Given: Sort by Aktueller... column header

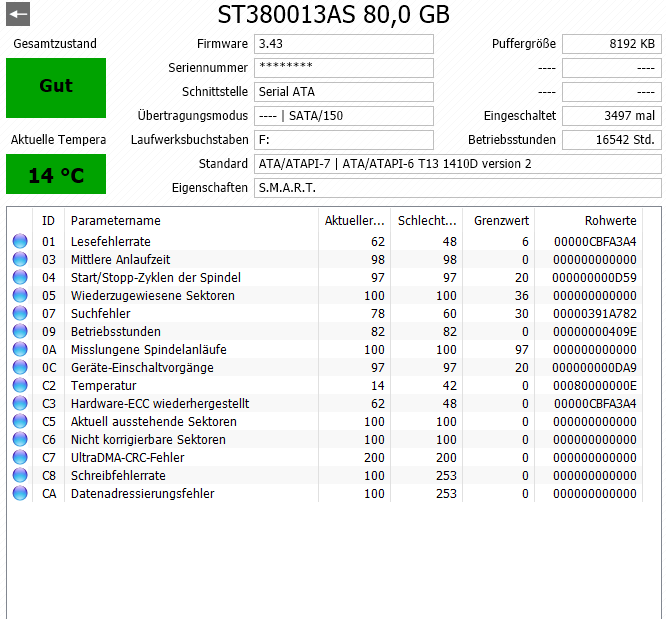Looking at the screenshot, I should pos(355,220).
